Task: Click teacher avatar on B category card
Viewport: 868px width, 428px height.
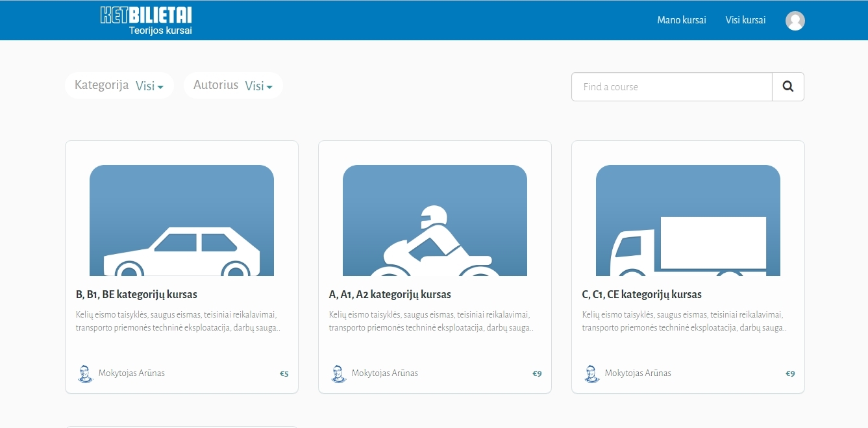Action: pos(85,373)
